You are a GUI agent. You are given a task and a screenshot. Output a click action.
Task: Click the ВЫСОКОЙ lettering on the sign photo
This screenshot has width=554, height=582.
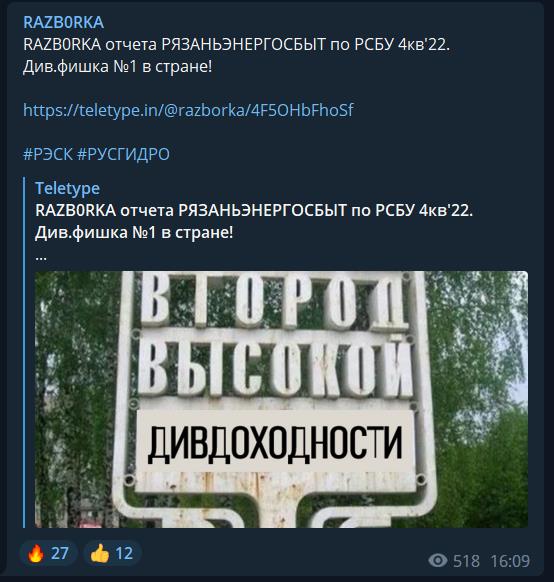coord(275,371)
